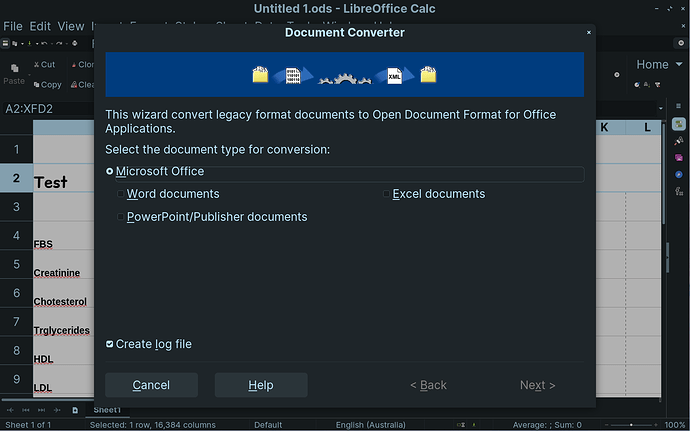The width and height of the screenshot is (690, 431).
Task: Click the green save arrow icon
Action: [29, 43]
